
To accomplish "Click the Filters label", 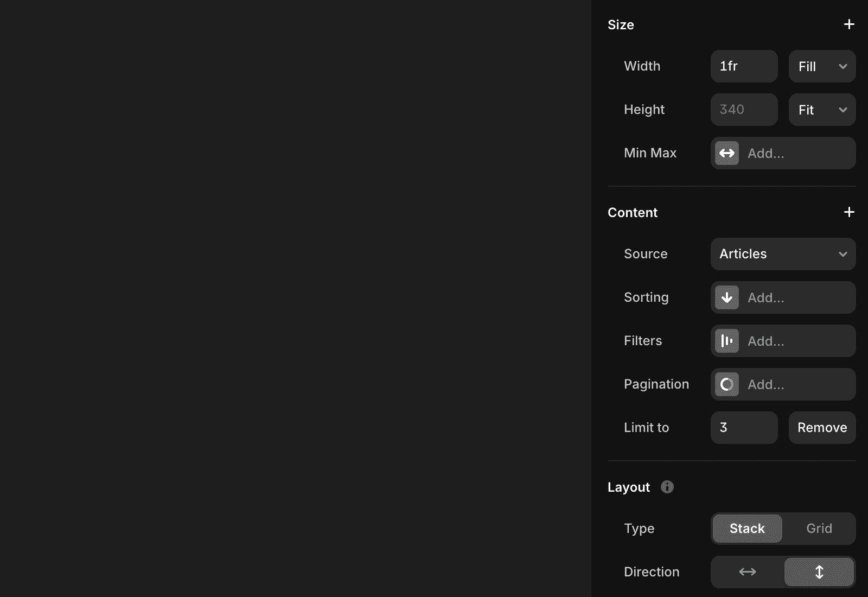I will (x=643, y=341).
